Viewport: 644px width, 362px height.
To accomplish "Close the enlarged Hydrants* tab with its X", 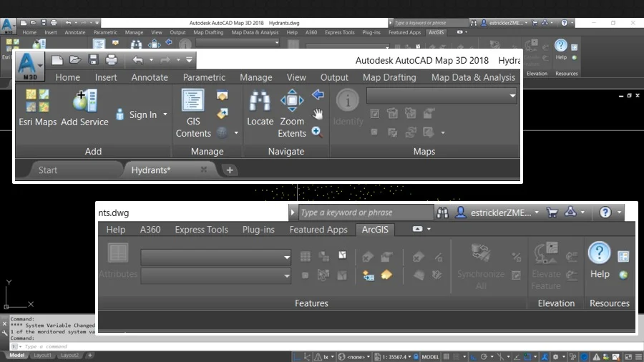I will tap(203, 170).
